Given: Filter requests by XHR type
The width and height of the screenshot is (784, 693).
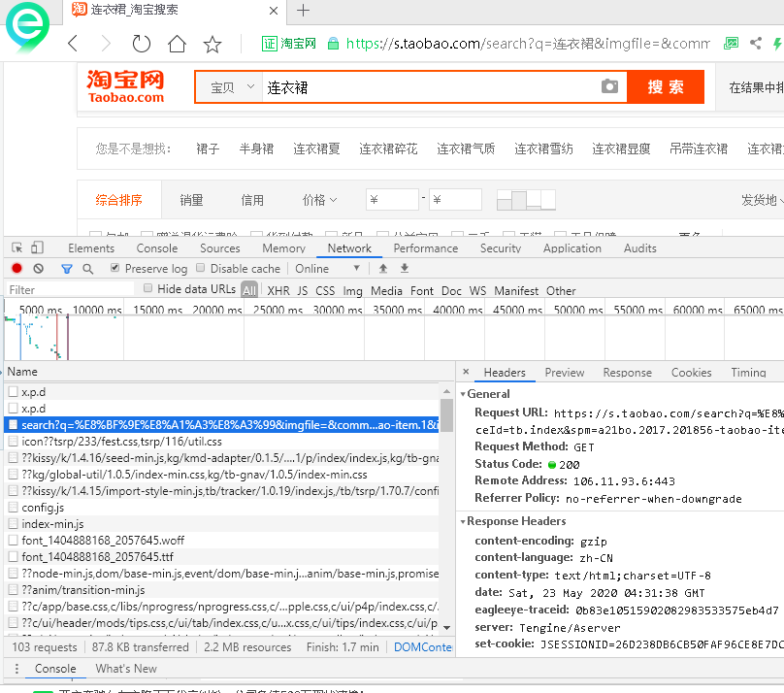Looking at the screenshot, I should point(278,290).
